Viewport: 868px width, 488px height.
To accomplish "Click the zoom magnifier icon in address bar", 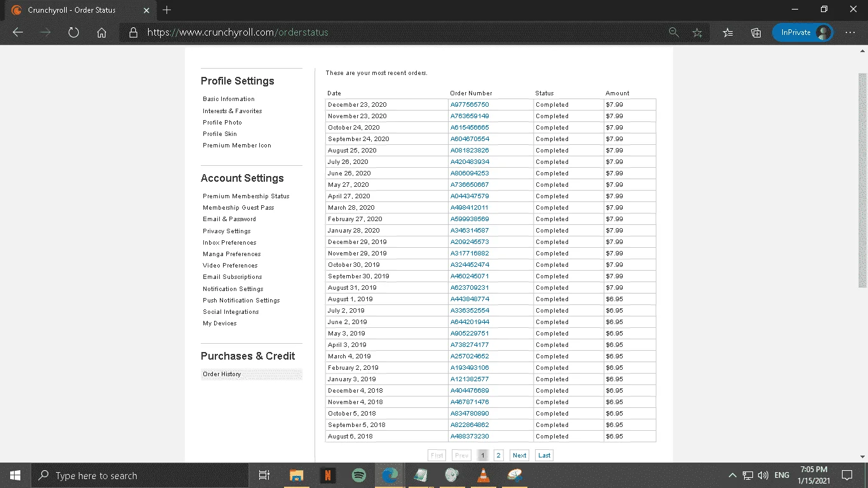I will (x=674, y=32).
